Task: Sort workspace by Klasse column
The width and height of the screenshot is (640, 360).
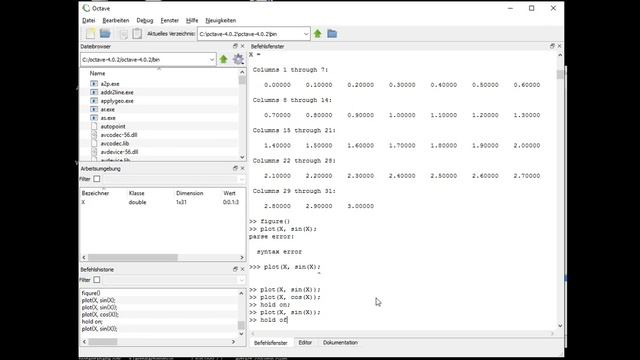Action: click(137, 193)
